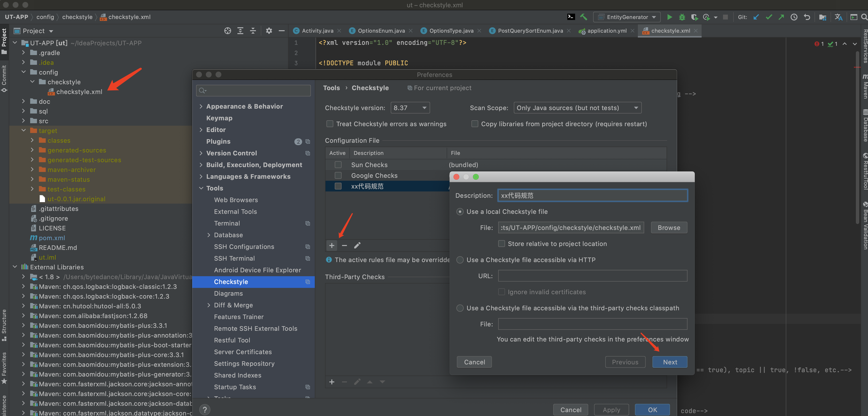Viewport: 868px width, 416px height.
Task: Toggle Google Checks active checkbox
Action: click(x=338, y=175)
